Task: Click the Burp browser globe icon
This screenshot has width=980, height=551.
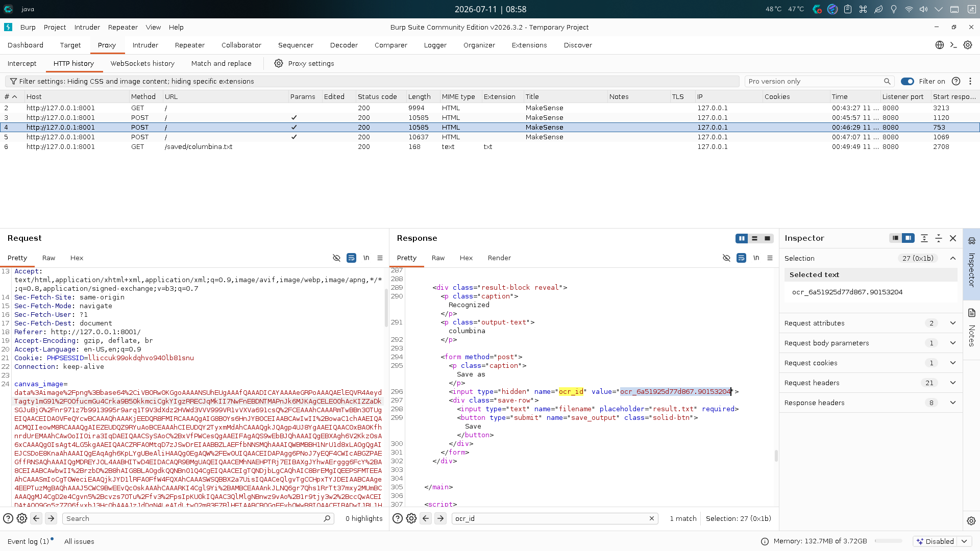Action: tap(940, 45)
